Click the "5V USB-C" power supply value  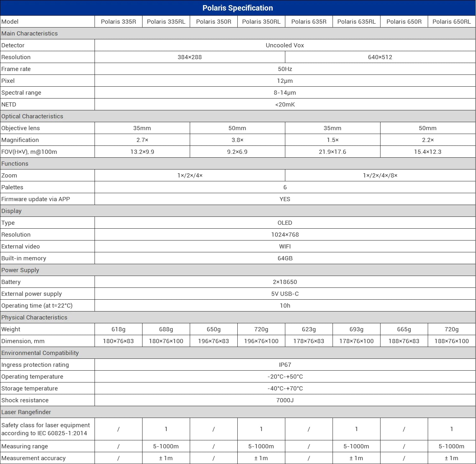(x=285, y=294)
